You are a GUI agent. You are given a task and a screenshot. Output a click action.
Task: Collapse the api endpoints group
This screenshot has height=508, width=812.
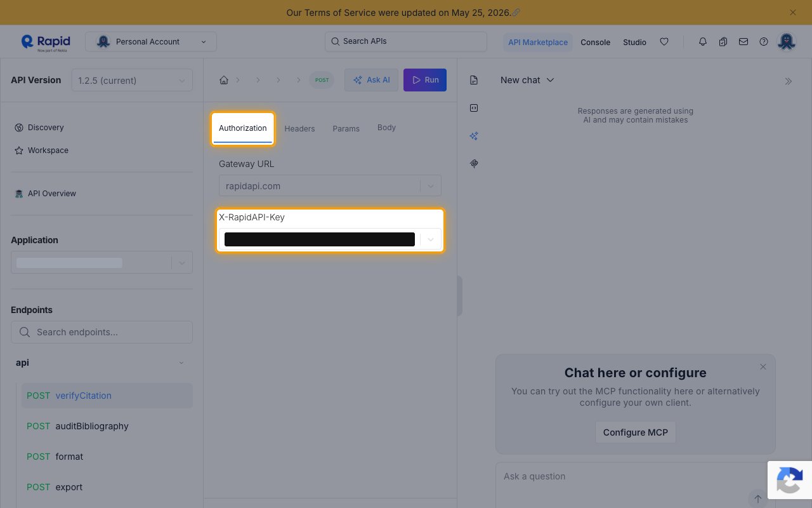pyautogui.click(x=181, y=363)
